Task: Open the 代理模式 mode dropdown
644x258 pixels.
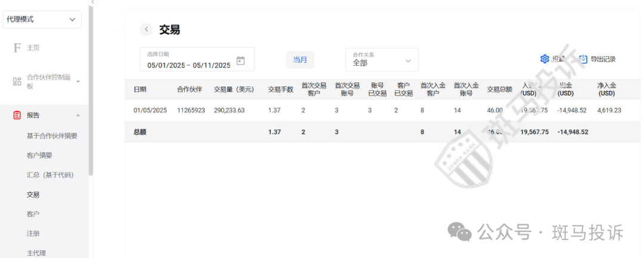Action: pyautogui.click(x=42, y=19)
